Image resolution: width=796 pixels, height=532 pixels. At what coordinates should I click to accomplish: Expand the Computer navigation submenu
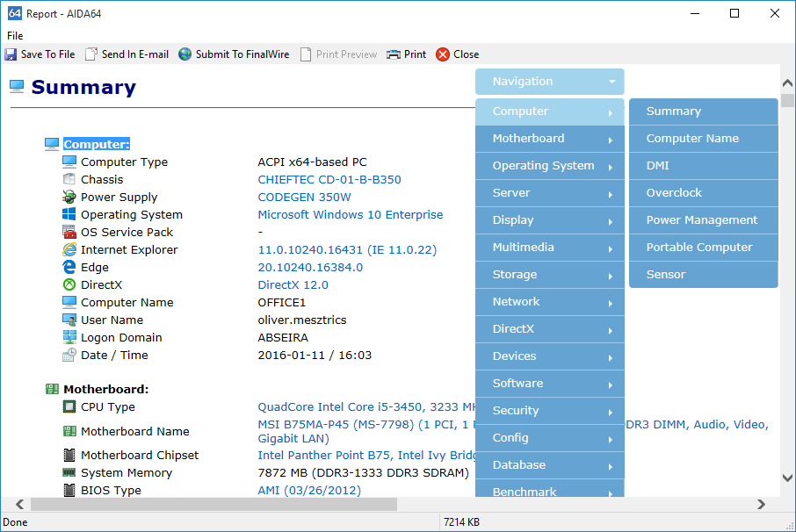point(549,111)
